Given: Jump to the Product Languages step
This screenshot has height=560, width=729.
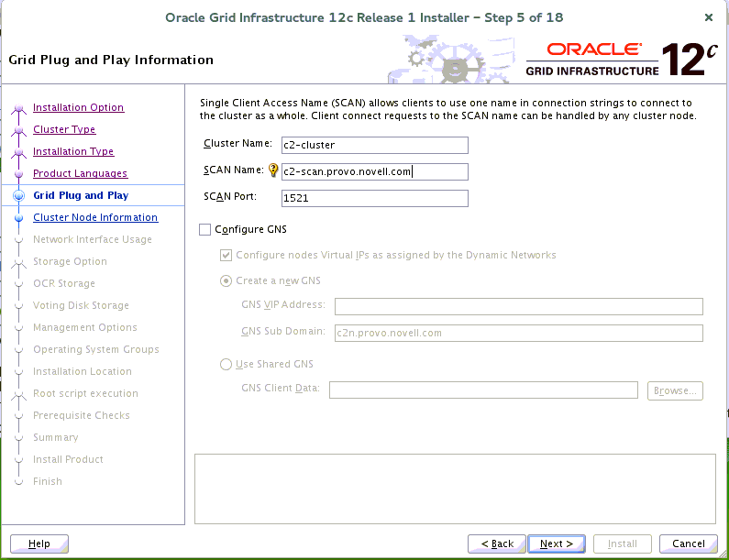Looking at the screenshot, I should (x=80, y=173).
